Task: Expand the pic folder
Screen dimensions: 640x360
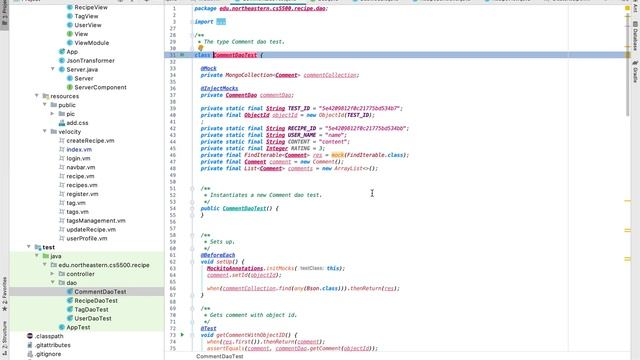Action: pyautogui.click(x=53, y=114)
